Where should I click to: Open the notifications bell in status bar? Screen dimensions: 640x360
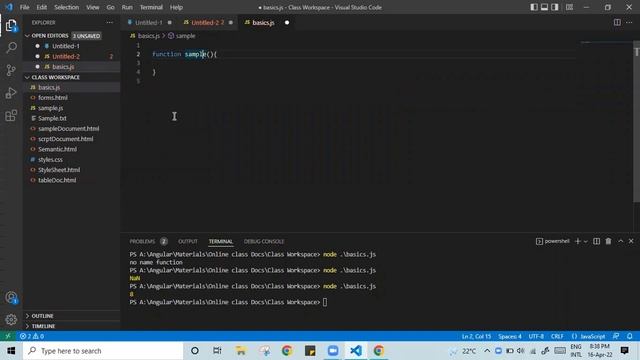[629, 336]
